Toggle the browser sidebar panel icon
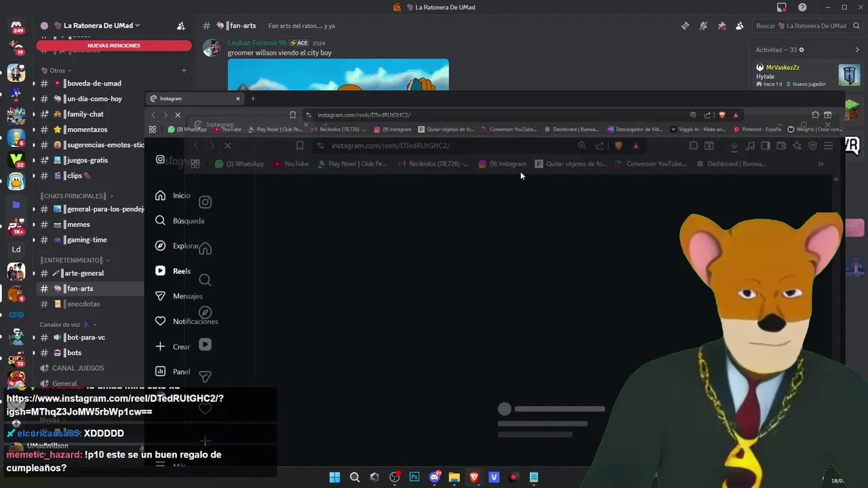The height and width of the screenshot is (488, 868). point(765,146)
